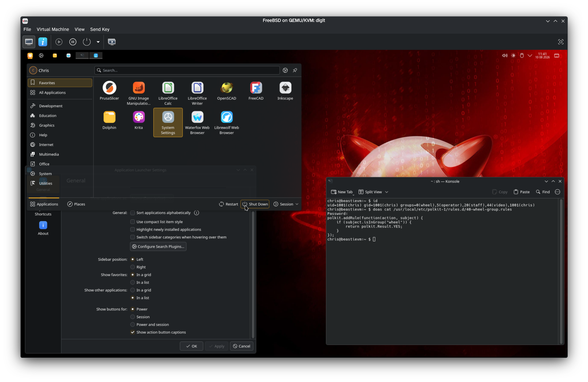Open GNU Image Manipulation Program

[x=139, y=93]
